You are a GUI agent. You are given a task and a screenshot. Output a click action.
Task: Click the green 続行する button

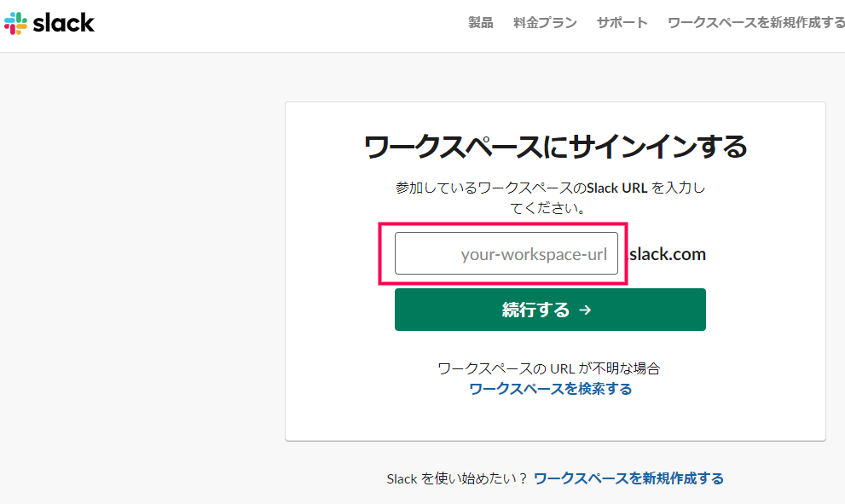(550, 310)
